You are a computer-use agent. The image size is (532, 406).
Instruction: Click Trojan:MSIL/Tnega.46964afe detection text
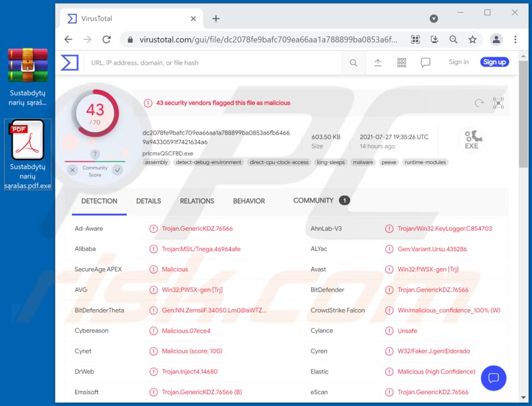(x=201, y=249)
